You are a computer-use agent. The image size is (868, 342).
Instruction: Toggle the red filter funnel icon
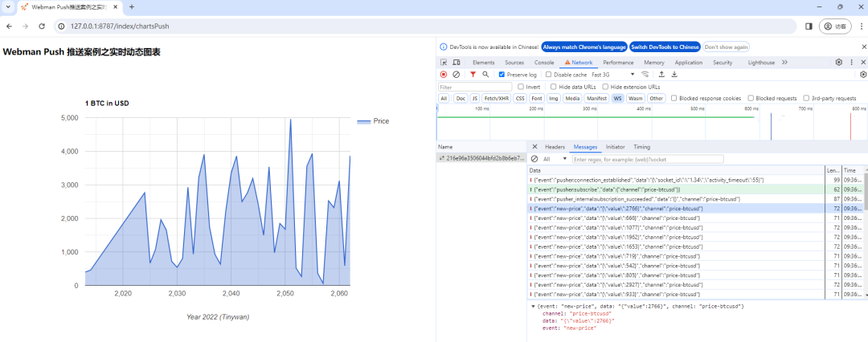[x=473, y=74]
